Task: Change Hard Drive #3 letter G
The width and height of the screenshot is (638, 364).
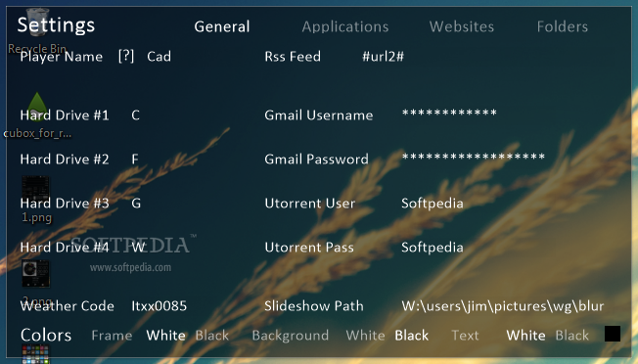Action: (x=136, y=203)
